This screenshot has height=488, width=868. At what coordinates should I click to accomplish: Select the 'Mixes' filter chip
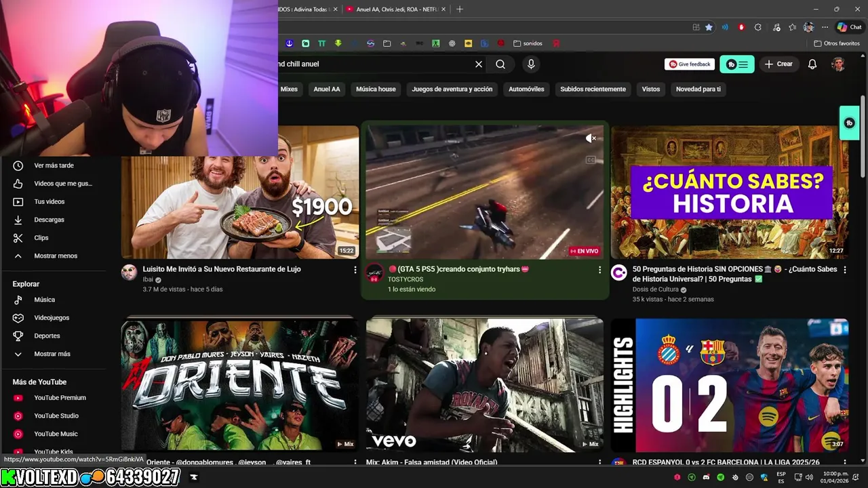point(289,89)
